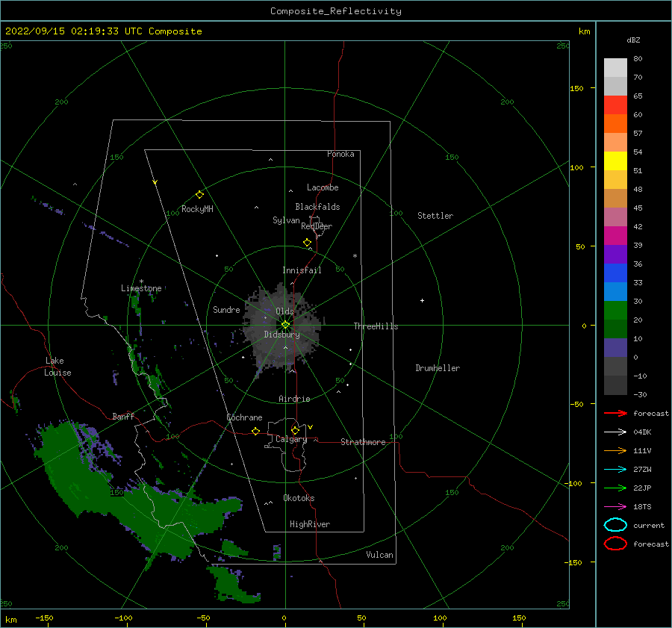Select the orange 111V arrow legend entry
672x628 pixels.
[615, 450]
